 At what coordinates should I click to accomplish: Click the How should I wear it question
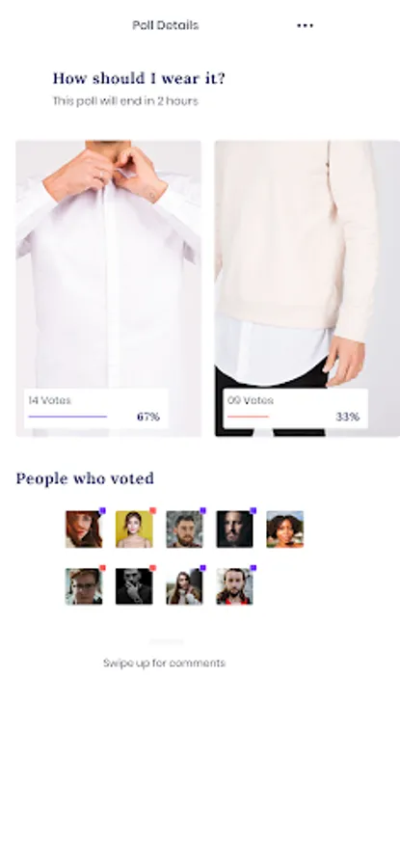click(x=139, y=79)
